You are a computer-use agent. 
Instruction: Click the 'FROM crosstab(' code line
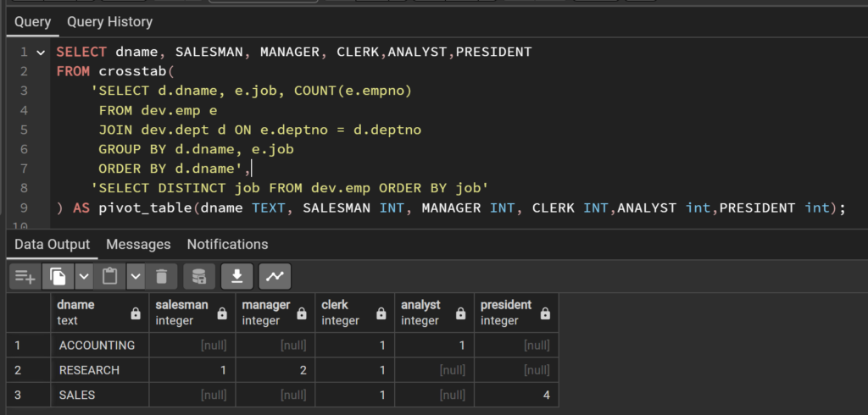[115, 72]
